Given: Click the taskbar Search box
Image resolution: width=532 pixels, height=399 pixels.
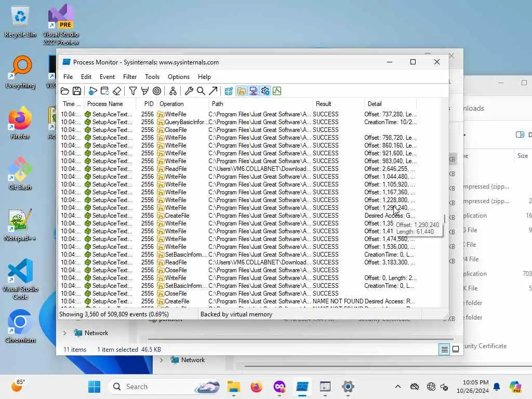Looking at the screenshot, I should [x=164, y=387].
